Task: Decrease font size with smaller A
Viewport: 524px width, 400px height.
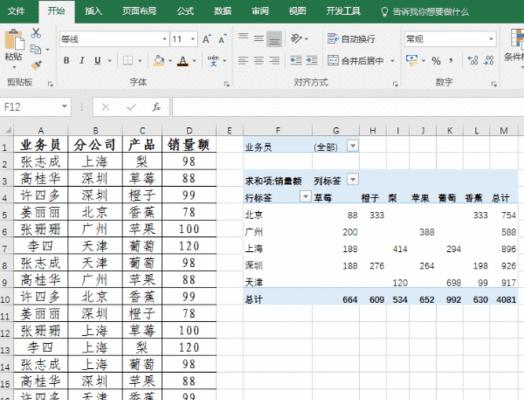Action: (223, 39)
